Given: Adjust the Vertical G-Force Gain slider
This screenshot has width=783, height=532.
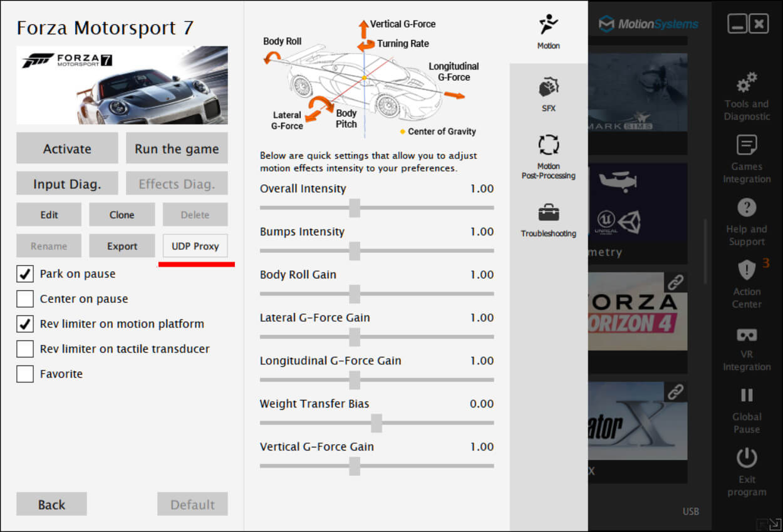Looking at the screenshot, I should point(355,466).
